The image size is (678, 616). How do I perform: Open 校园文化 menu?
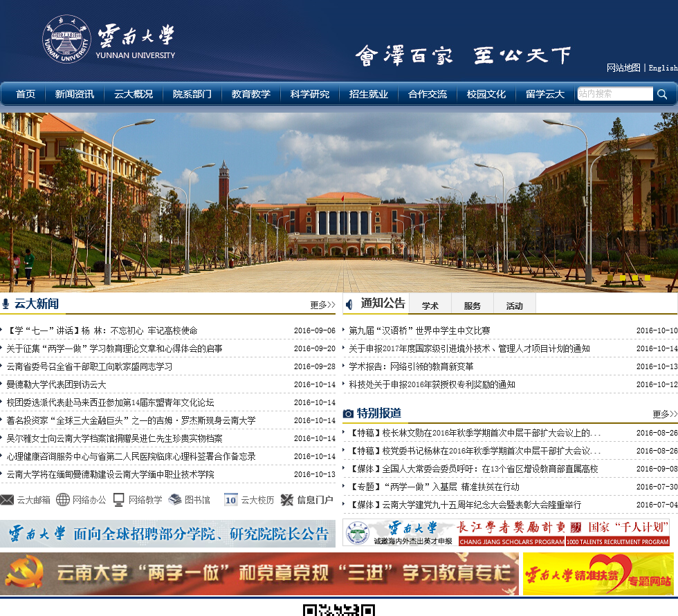[486, 94]
